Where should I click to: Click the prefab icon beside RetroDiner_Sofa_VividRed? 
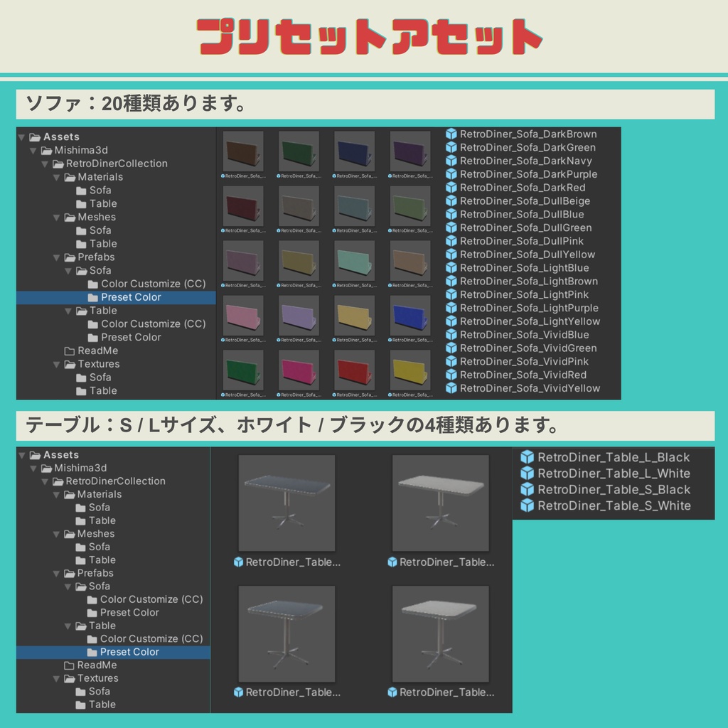click(x=451, y=375)
